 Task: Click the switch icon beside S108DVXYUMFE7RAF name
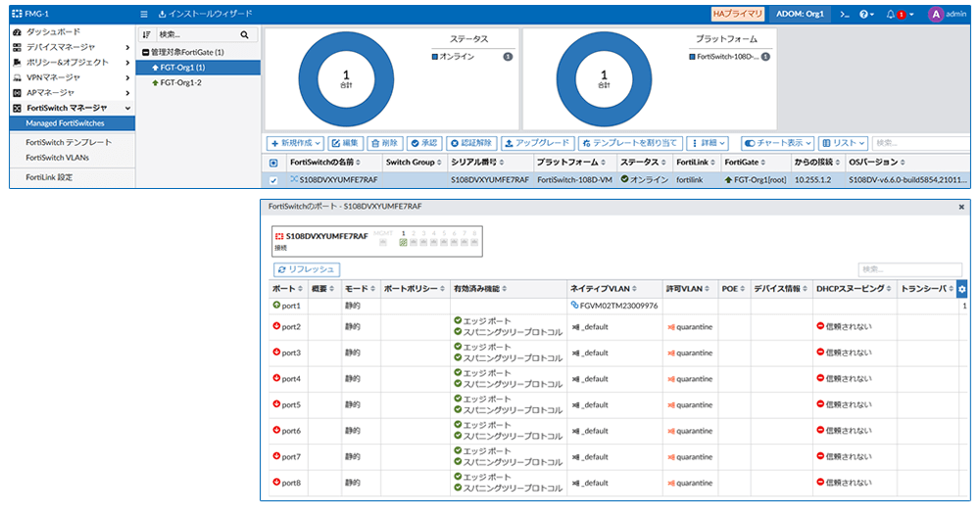[x=294, y=179]
